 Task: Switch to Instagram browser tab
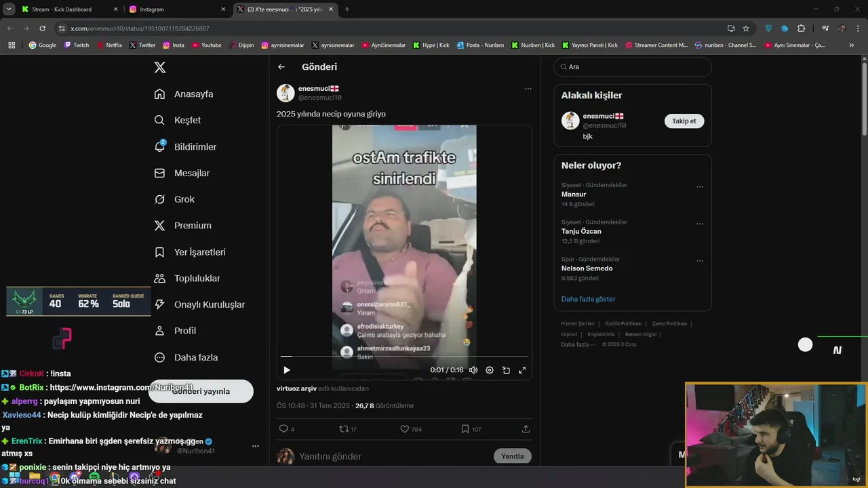pos(179,9)
